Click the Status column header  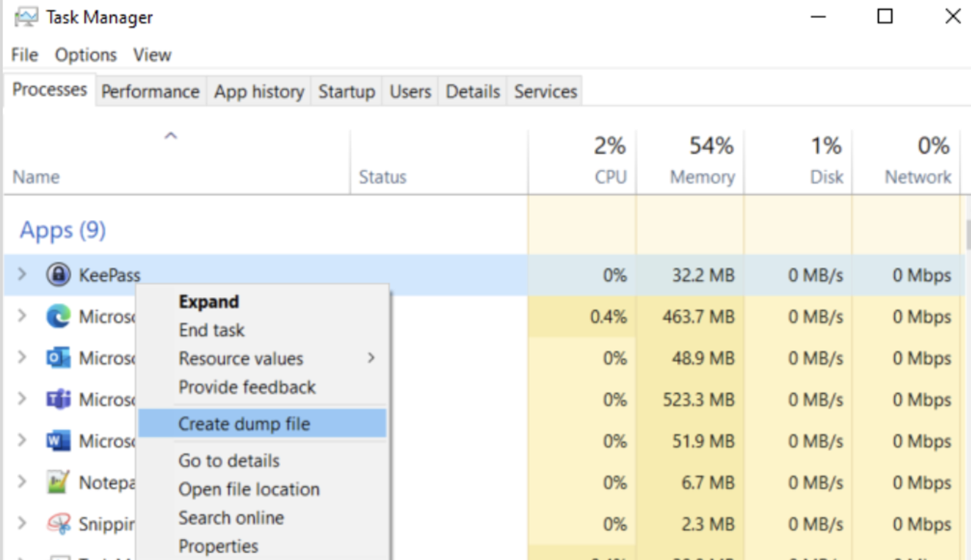[439, 162]
